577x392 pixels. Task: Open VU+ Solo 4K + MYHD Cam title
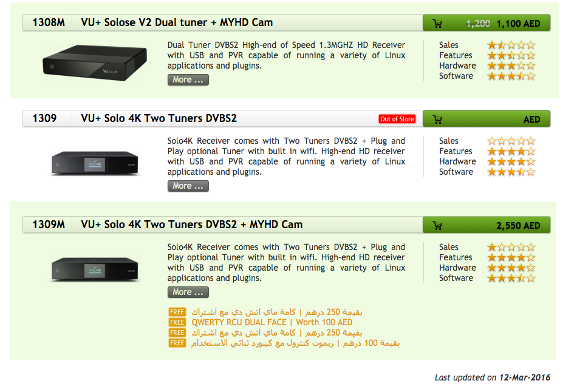(x=192, y=225)
